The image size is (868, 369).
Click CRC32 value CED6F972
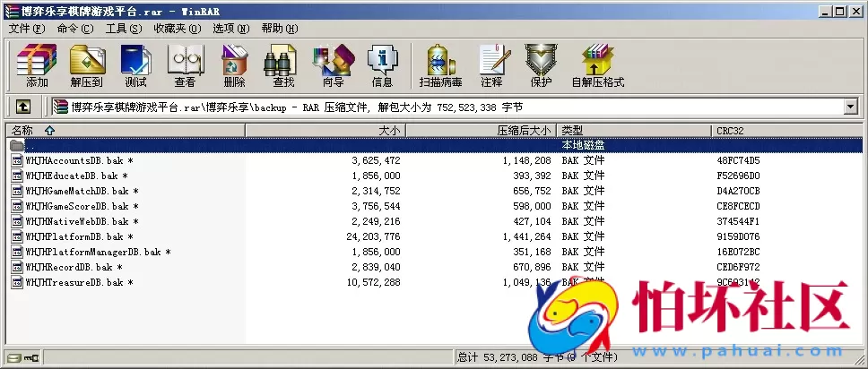pyautogui.click(x=739, y=267)
